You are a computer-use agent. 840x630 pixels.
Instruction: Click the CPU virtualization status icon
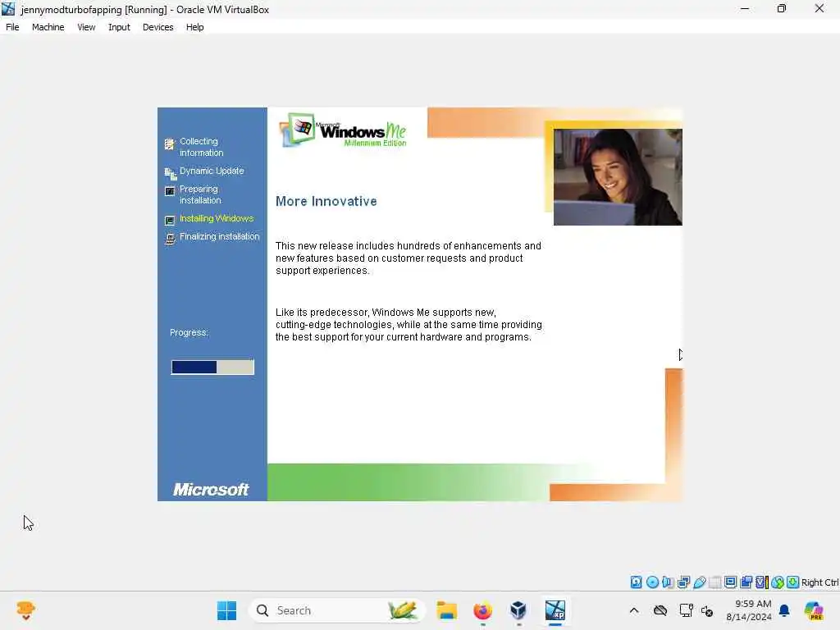pos(762,582)
